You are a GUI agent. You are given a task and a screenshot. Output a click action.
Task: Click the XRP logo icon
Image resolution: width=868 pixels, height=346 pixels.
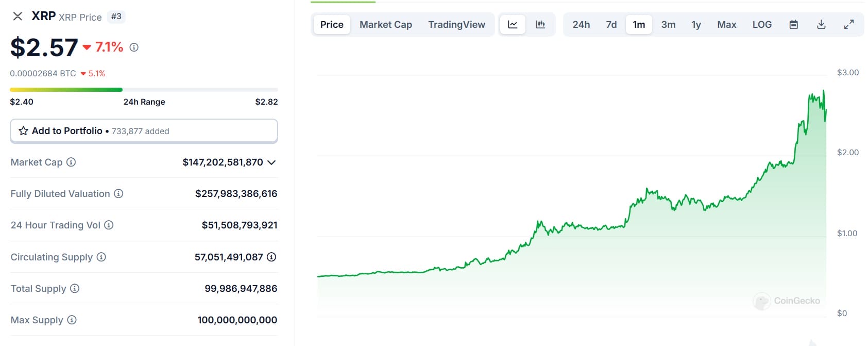[18, 17]
